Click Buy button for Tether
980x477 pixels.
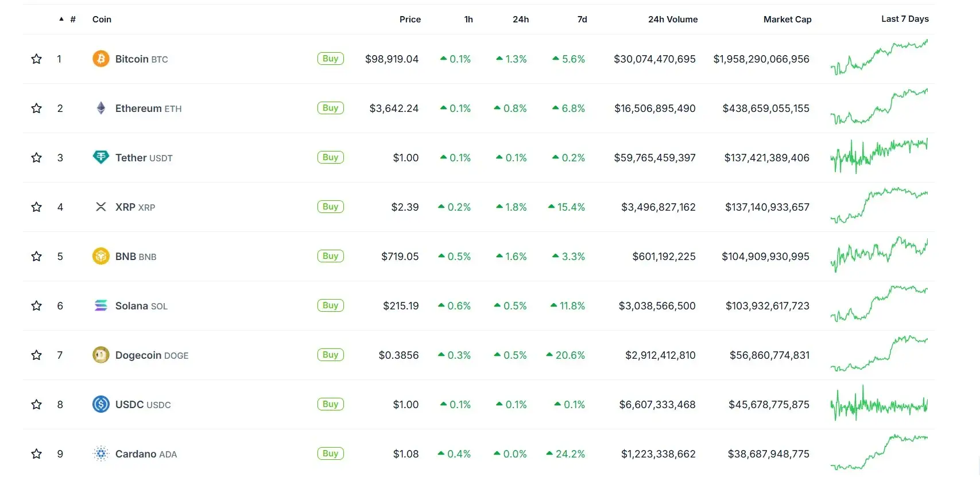tap(331, 157)
